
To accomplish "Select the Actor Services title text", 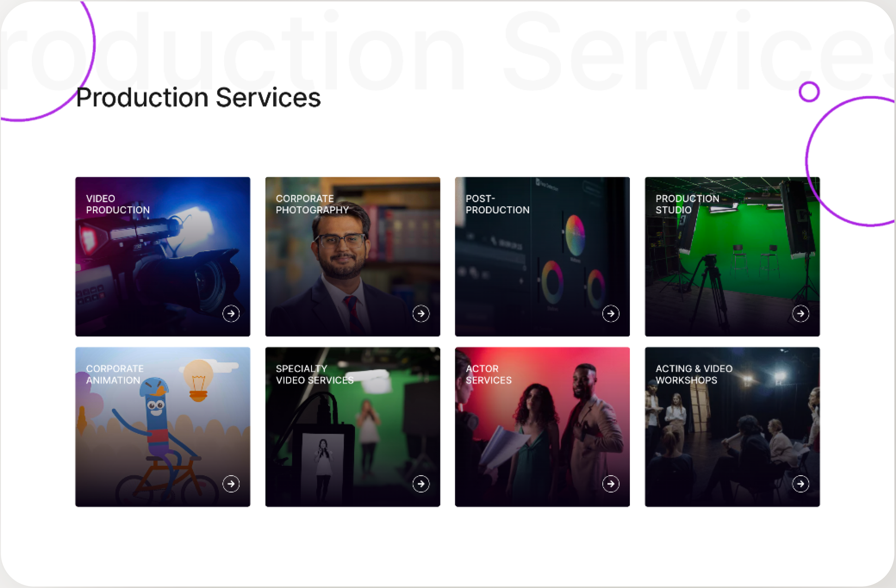I will 489,374.
